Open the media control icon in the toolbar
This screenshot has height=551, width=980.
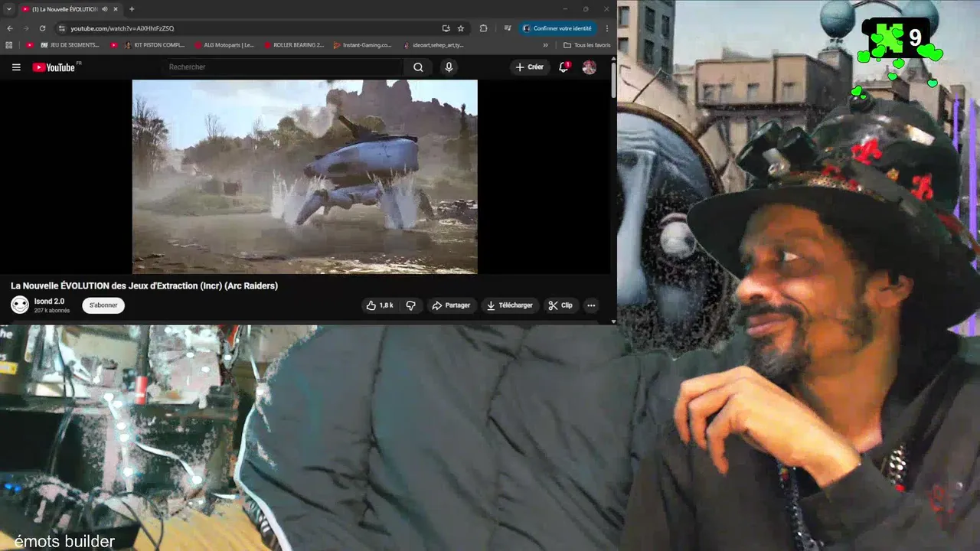pyautogui.click(x=508, y=28)
